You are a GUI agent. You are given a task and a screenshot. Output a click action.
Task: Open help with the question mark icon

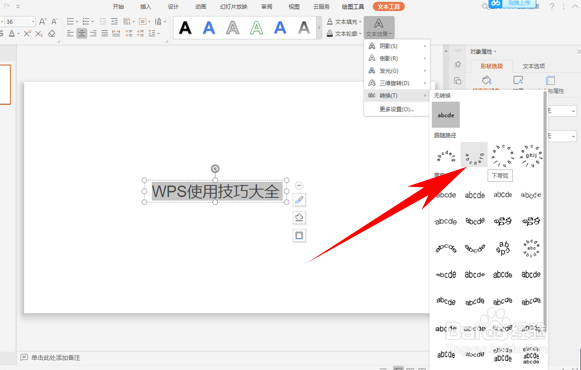(552, 6)
